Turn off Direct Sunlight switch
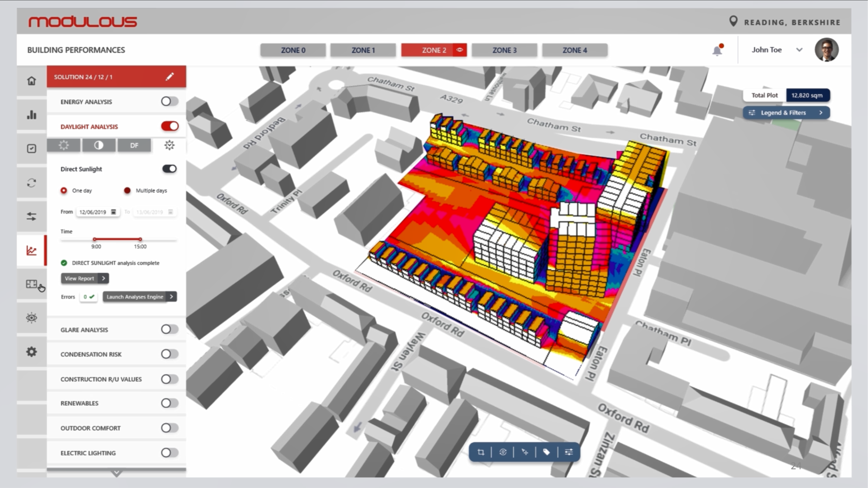This screenshot has height=488, width=868. [169, 169]
